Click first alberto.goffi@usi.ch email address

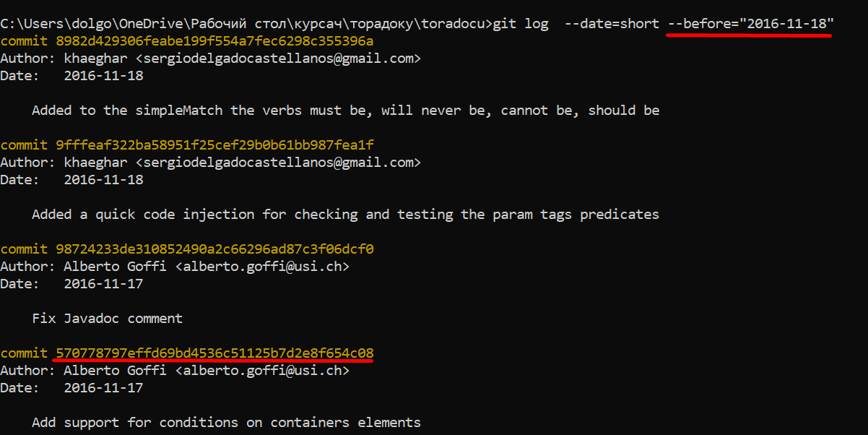click(262, 267)
